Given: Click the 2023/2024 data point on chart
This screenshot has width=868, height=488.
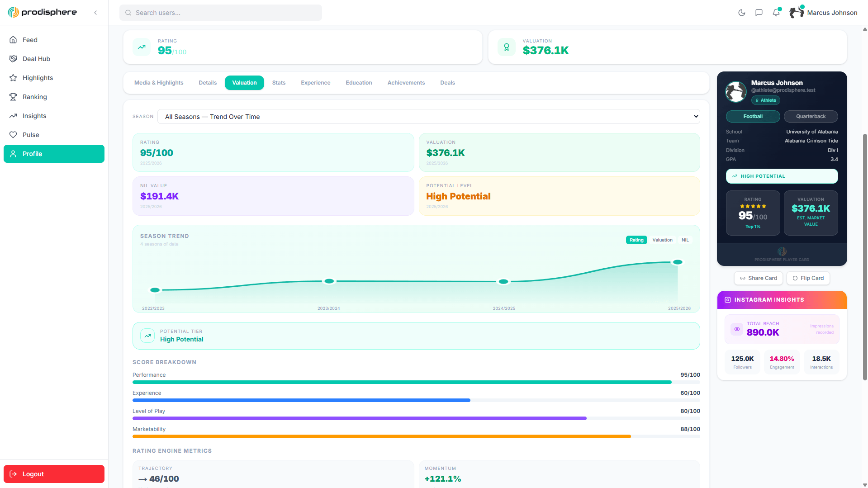Looking at the screenshot, I should [329, 281].
